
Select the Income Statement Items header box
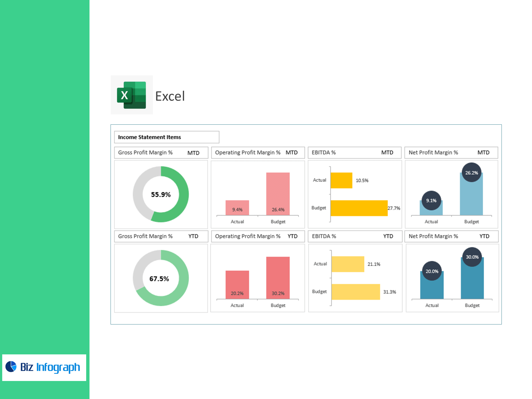167,137
